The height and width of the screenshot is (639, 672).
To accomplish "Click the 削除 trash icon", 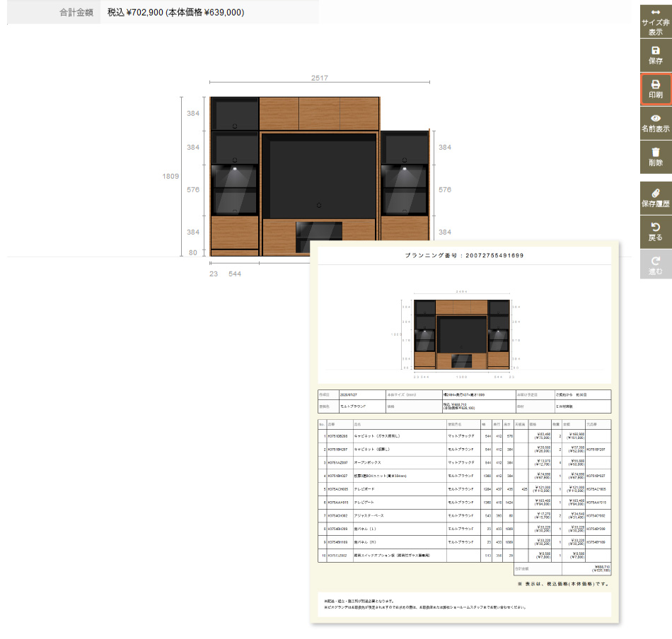I will (656, 157).
